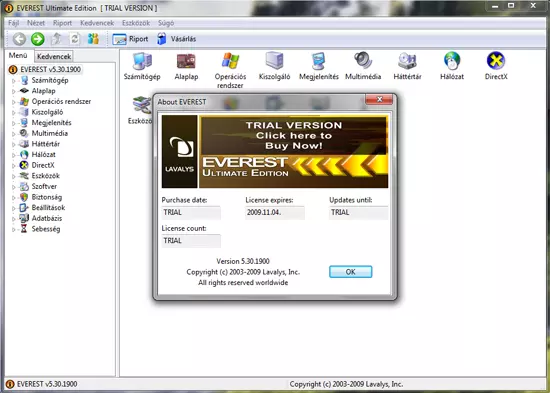Expand the Operációs rendszer tree node
This screenshot has height=393, width=550.
pos(14,102)
